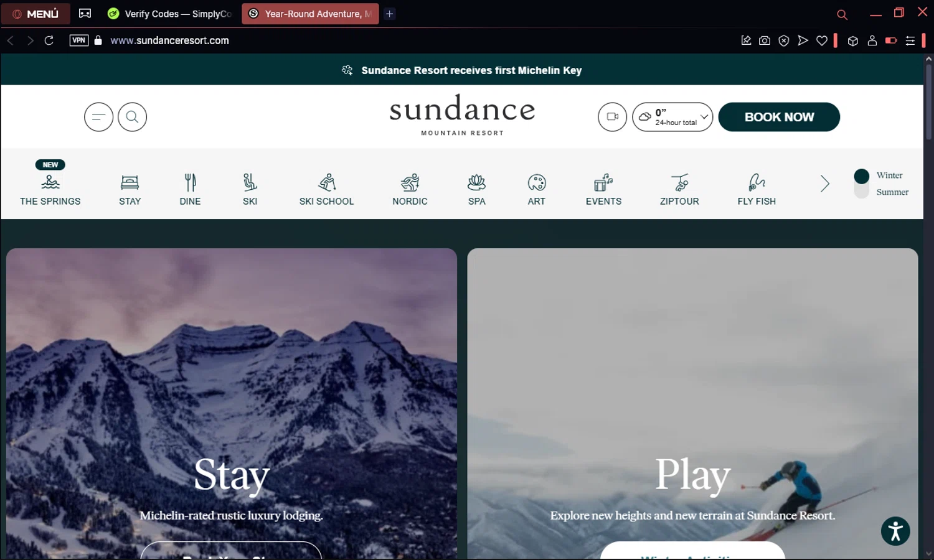Click the search tabs magnifier icon
This screenshot has width=934, height=560.
click(x=842, y=14)
